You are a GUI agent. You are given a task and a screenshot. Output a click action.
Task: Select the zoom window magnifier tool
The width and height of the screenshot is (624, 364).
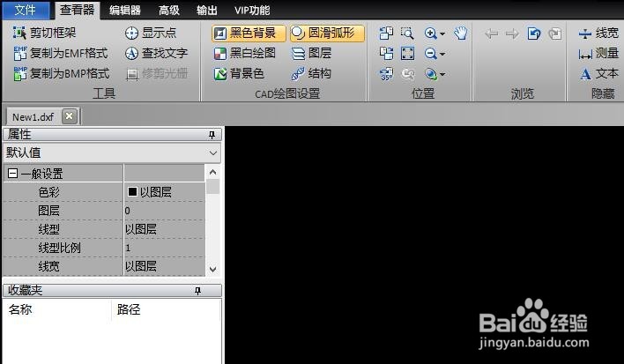(x=407, y=33)
